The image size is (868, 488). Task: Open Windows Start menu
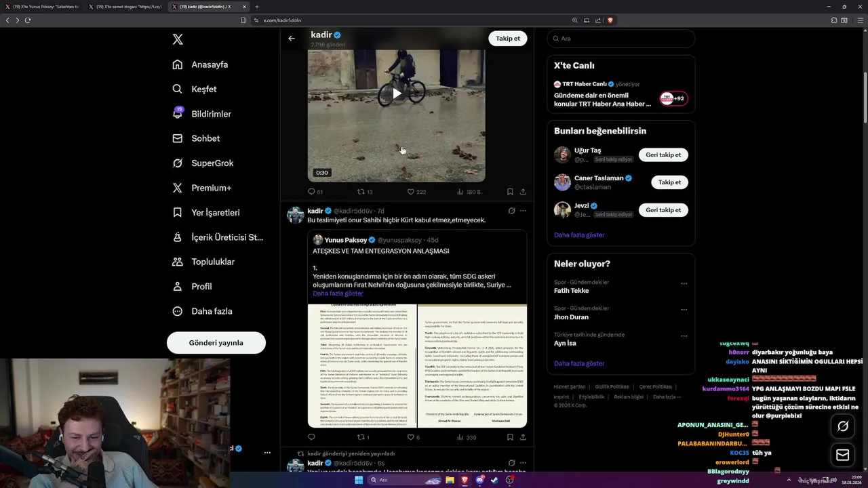[359, 480]
